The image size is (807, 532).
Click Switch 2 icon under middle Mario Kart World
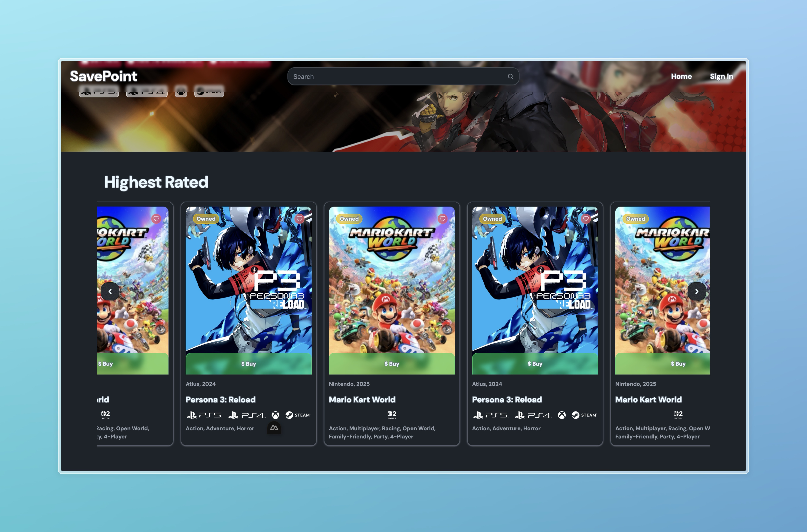[x=392, y=415]
